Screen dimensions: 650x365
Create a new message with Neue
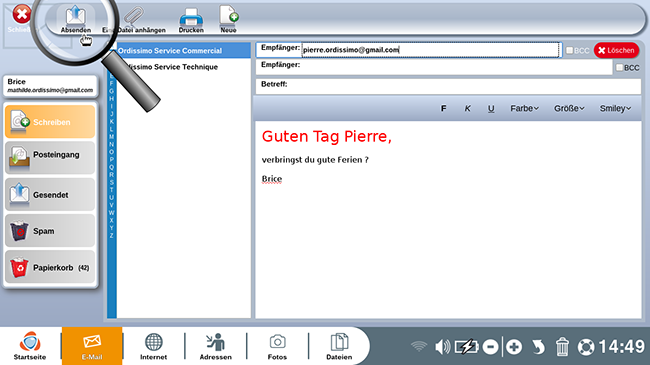tap(228, 19)
